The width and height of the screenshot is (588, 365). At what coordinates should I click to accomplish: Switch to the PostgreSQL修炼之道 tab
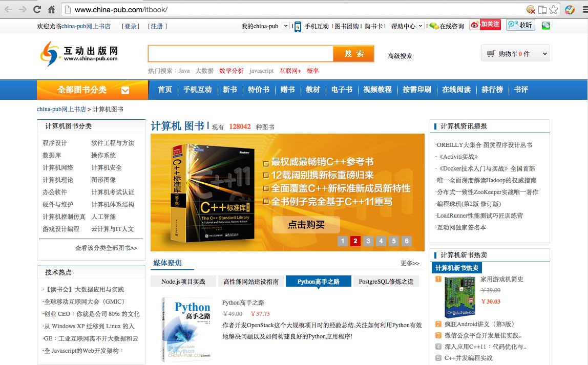click(386, 282)
